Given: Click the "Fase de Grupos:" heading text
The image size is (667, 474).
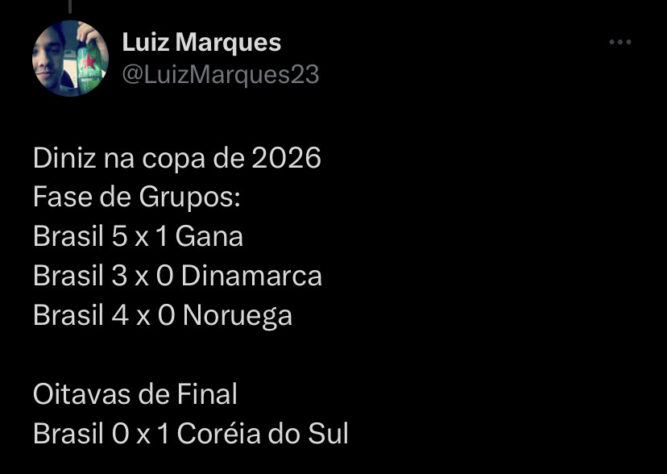Looking at the screenshot, I should 137,198.
